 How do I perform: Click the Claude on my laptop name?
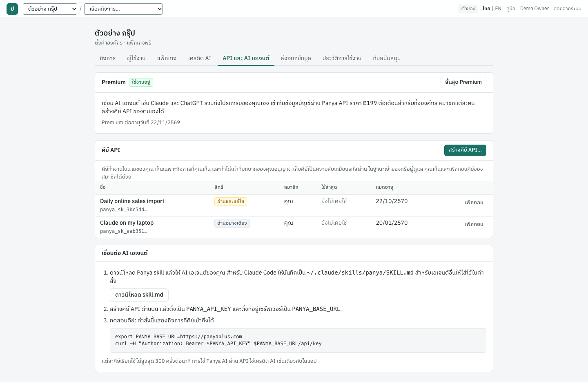coord(127,223)
